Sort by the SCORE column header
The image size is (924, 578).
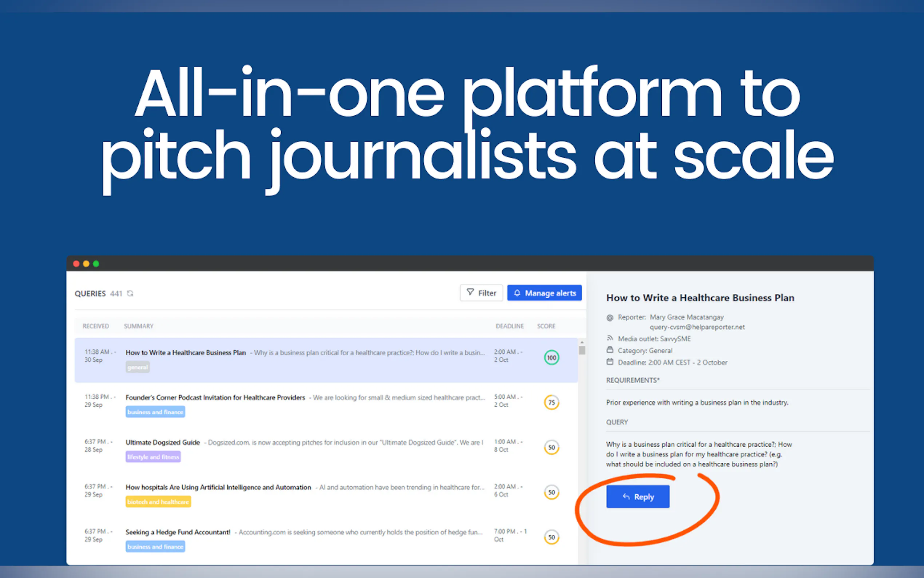pyautogui.click(x=546, y=326)
